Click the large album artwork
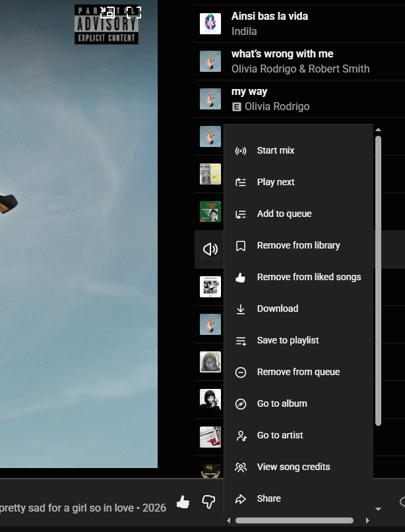The image size is (405, 532). (78, 234)
